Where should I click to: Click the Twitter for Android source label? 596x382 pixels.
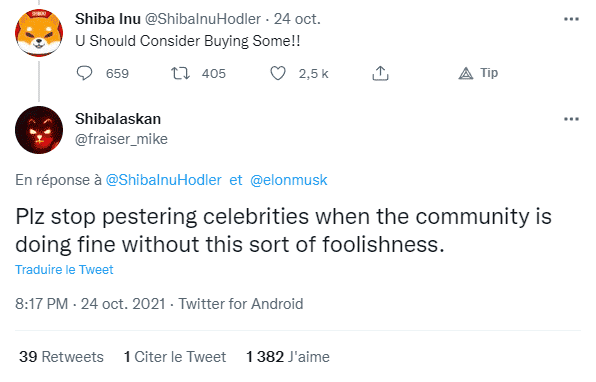[x=241, y=304]
